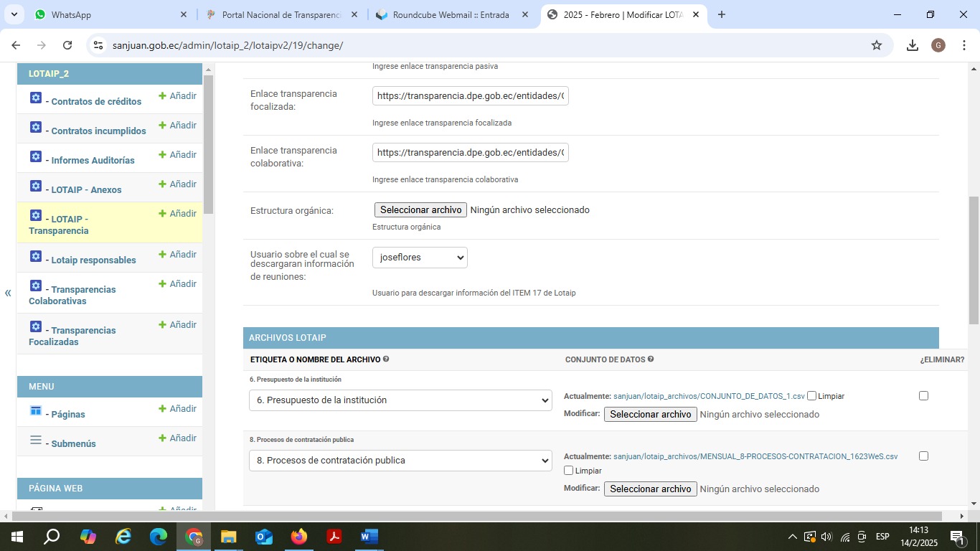Viewport: 980px width, 551px height.
Task: Open Microsoft Word from the taskbar
Action: pyautogui.click(x=369, y=537)
